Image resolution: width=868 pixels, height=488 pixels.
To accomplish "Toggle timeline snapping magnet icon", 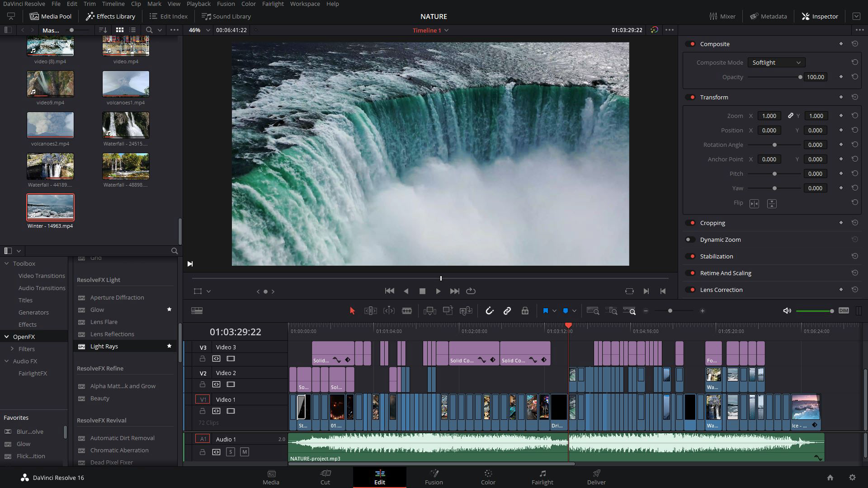I will coord(489,311).
